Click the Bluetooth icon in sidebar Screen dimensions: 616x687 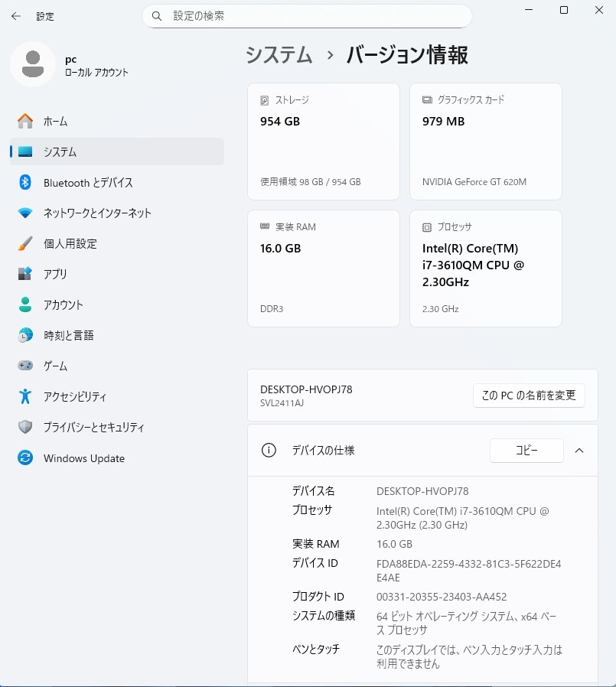click(25, 183)
